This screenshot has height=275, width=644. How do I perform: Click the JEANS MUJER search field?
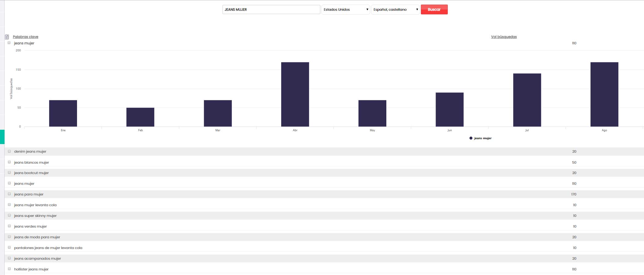pyautogui.click(x=271, y=9)
